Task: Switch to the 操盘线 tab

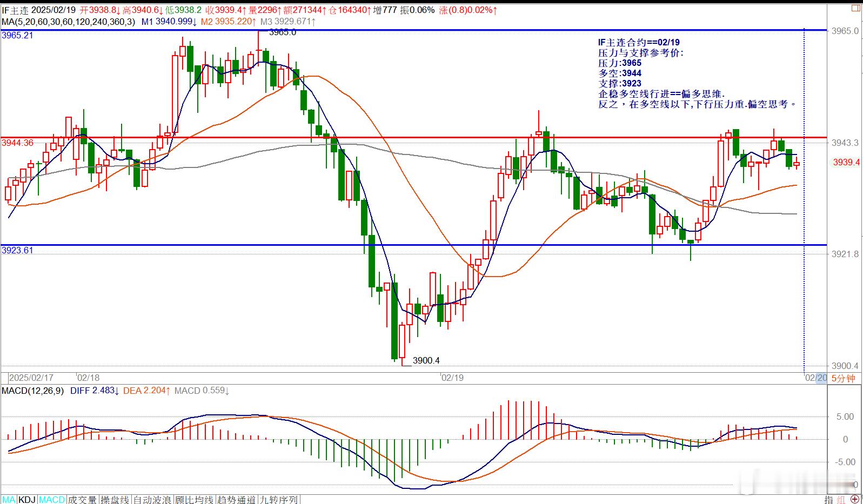Action: (x=115, y=500)
